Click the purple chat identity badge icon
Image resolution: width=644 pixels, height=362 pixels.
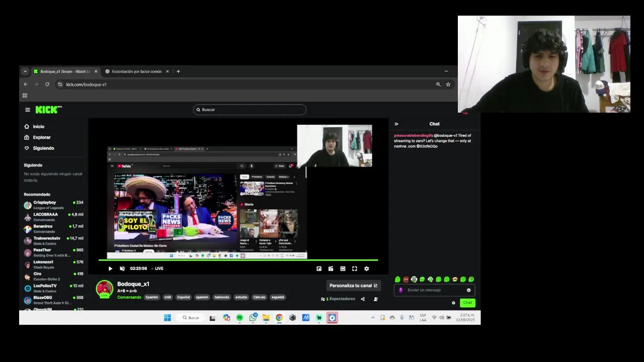[x=400, y=290]
